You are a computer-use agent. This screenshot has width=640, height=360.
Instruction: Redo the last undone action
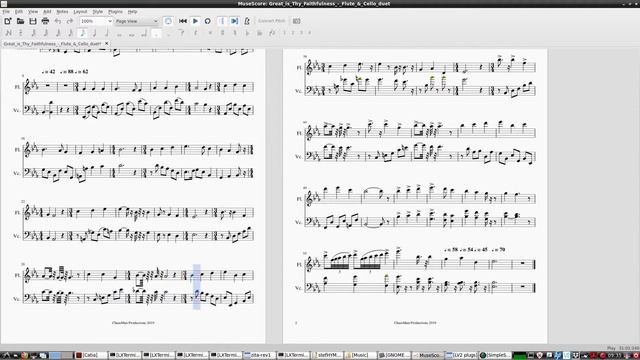point(70,21)
